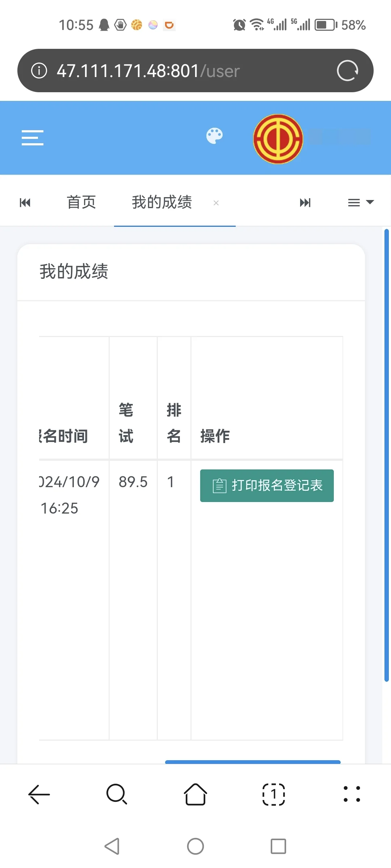Select the 我的成绩 tab

(x=162, y=202)
